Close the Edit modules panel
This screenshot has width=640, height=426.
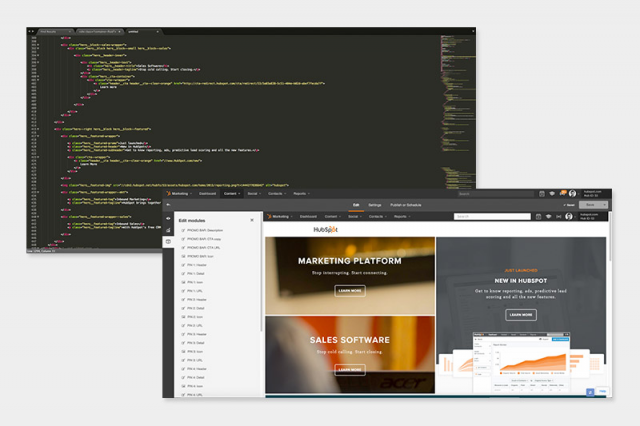tap(251, 219)
